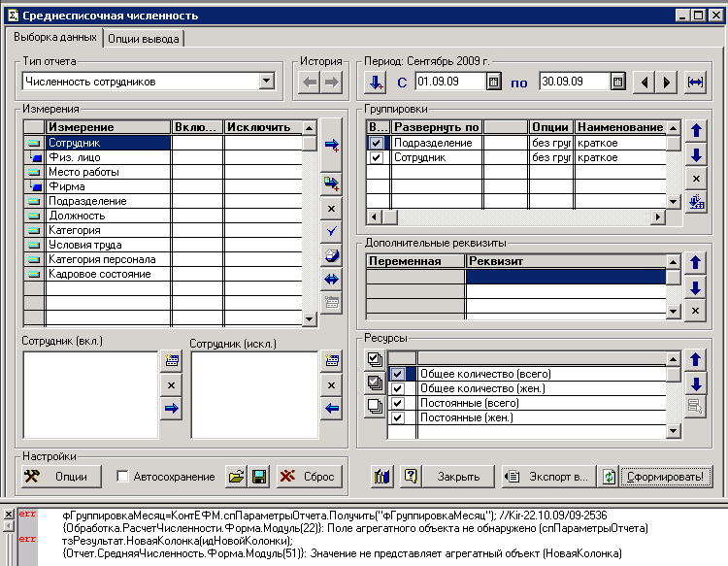This screenshot has width=728, height=566.
Task: Move additional requisite down
Action: pos(695,287)
